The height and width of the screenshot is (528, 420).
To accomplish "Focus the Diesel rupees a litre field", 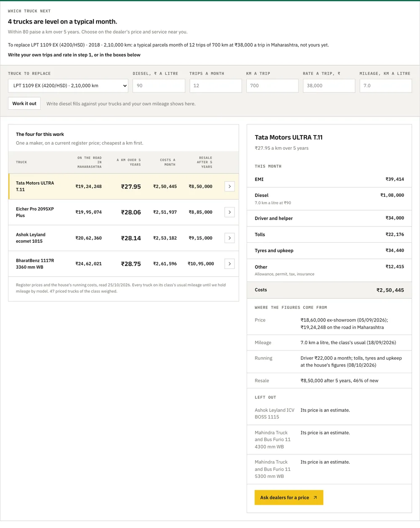I will coord(159,86).
